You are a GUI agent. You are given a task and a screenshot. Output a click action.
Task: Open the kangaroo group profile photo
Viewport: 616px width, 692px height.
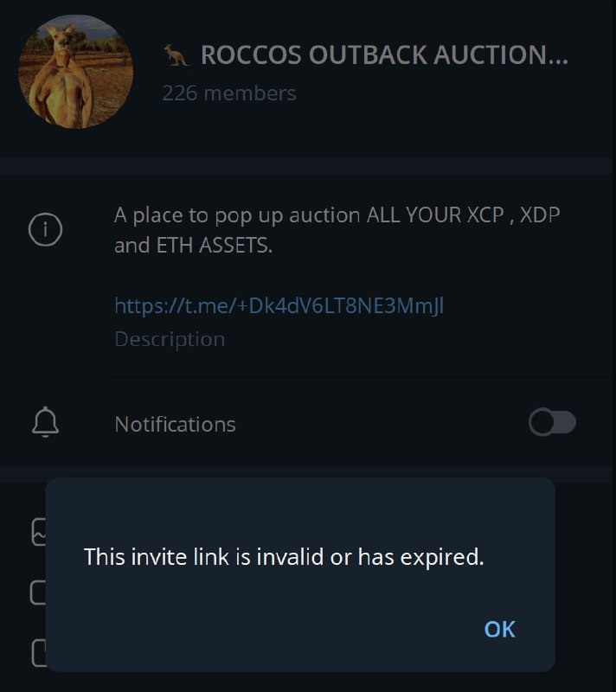tap(75, 72)
